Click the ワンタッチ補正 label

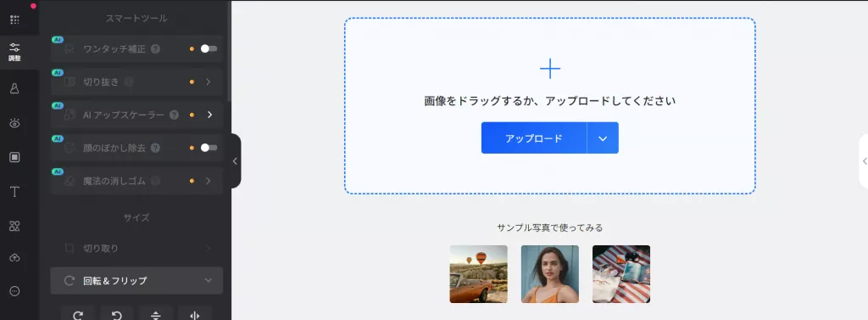114,48
